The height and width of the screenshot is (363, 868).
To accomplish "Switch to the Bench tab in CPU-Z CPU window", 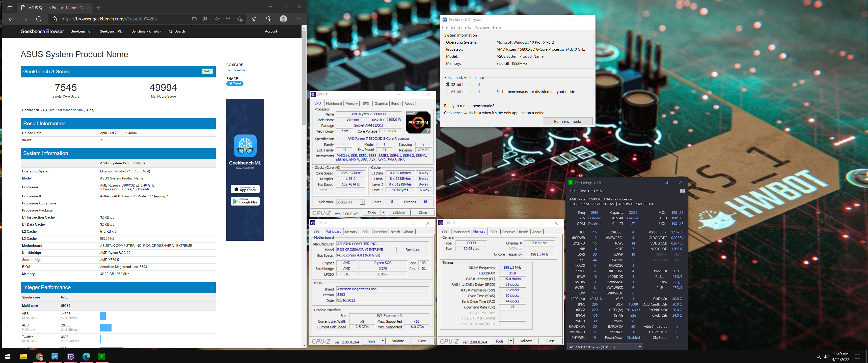I will tap(396, 103).
